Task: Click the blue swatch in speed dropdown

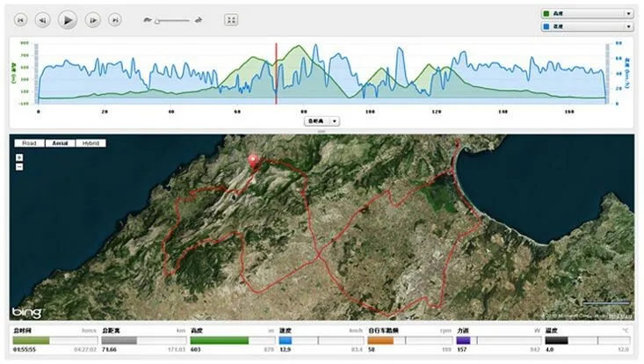Action: (546, 26)
